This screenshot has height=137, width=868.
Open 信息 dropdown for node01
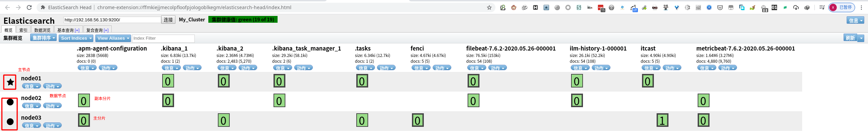32,86
